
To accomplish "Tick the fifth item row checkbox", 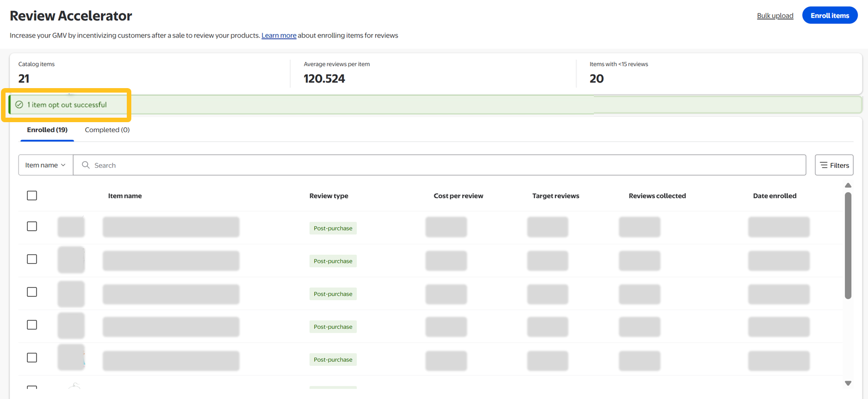I will click(32, 357).
